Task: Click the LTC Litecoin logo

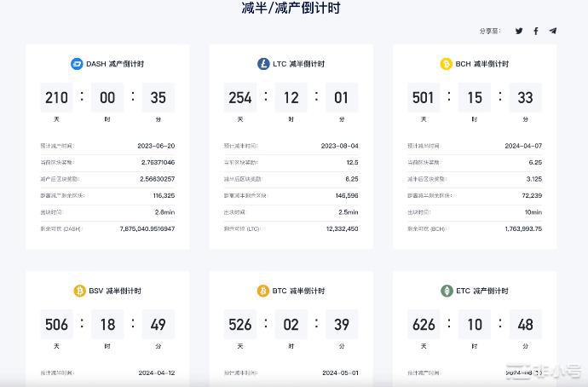Action: tap(263, 64)
